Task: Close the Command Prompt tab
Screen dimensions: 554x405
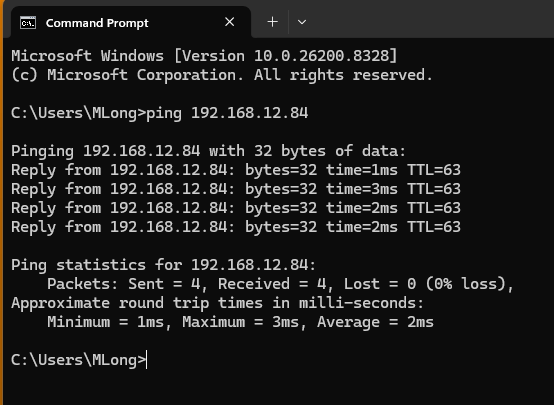Action: 230,22
